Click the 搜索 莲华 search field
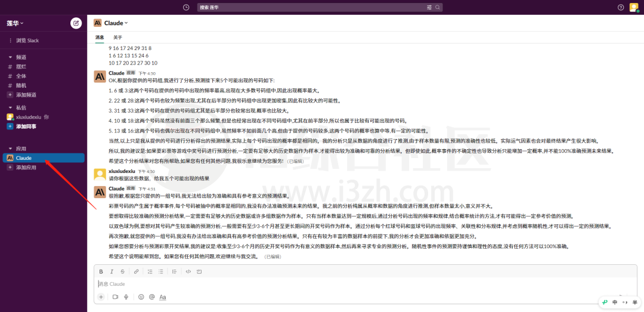 click(x=320, y=7)
